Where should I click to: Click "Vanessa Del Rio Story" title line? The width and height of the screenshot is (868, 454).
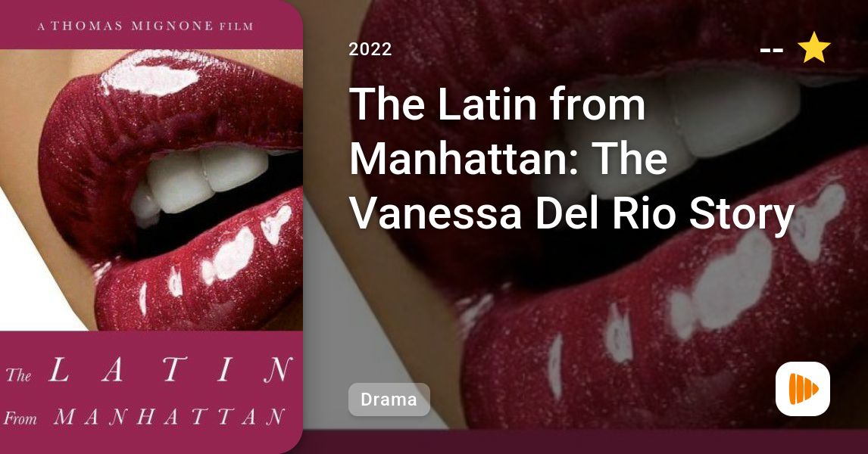[572, 213]
